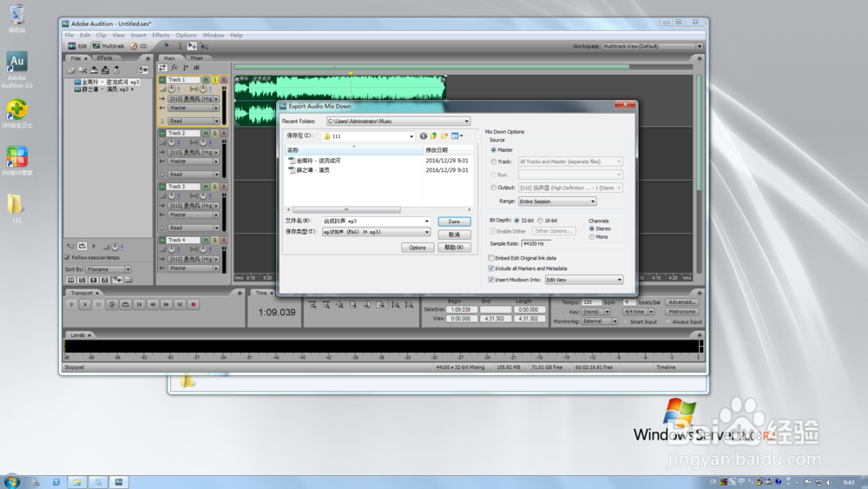This screenshot has height=489, width=868.
Task: Show Inputs/Outputs controls in Main panel
Action: [163, 68]
